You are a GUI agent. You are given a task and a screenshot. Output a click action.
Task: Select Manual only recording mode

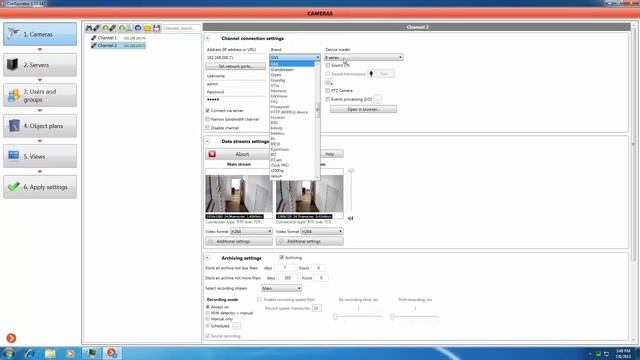click(x=207, y=319)
